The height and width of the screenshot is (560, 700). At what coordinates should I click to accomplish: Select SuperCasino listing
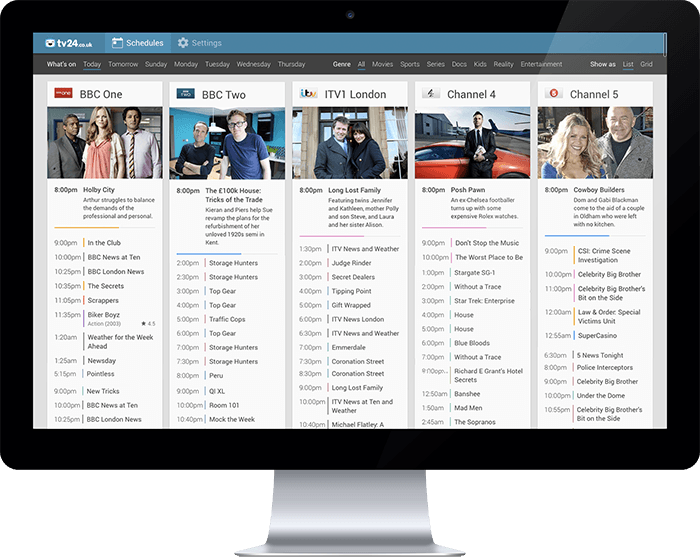tap(595, 336)
